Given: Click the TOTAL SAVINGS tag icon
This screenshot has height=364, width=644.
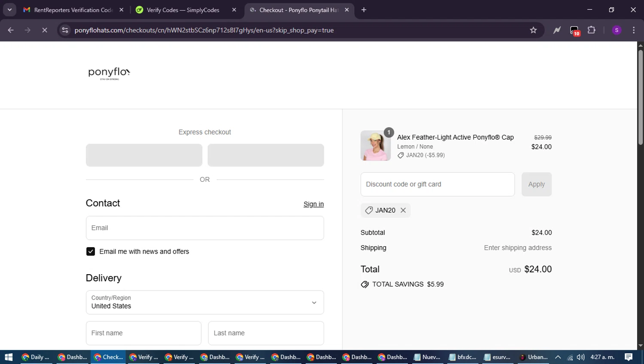Looking at the screenshot, I should [x=365, y=284].
